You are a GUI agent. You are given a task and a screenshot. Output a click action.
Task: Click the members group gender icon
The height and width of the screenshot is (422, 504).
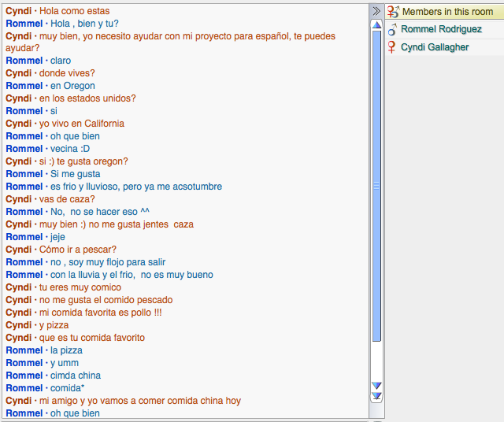coord(392,12)
